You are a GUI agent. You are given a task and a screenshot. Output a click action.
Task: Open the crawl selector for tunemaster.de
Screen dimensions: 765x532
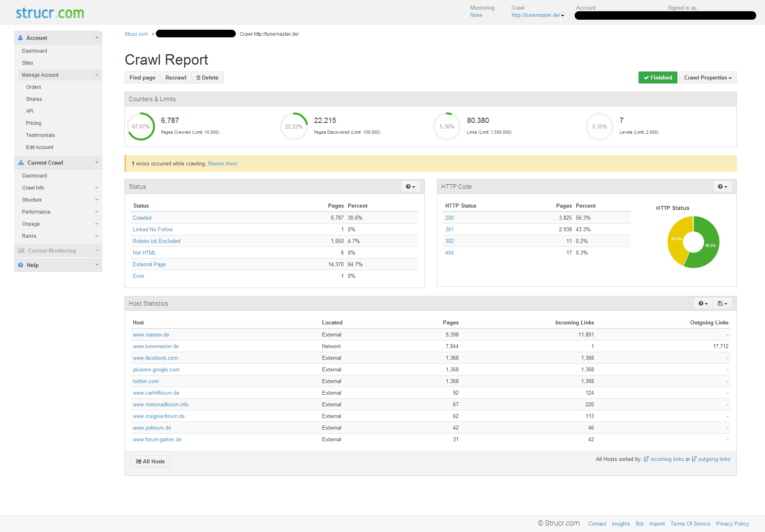pyautogui.click(x=538, y=15)
